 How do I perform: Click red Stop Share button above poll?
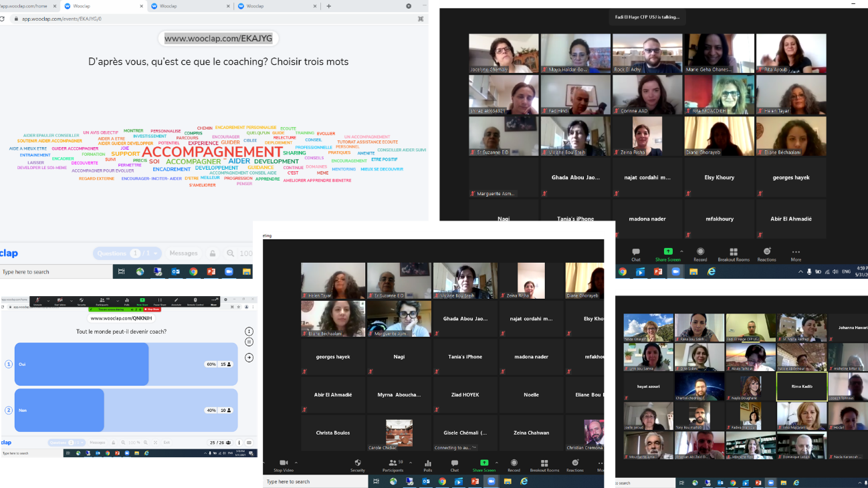point(152,309)
